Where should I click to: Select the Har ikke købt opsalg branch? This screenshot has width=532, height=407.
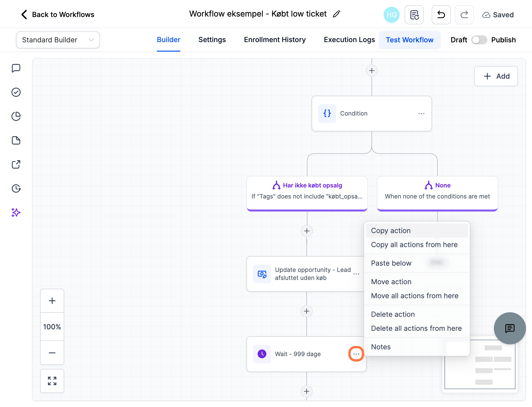307,193
